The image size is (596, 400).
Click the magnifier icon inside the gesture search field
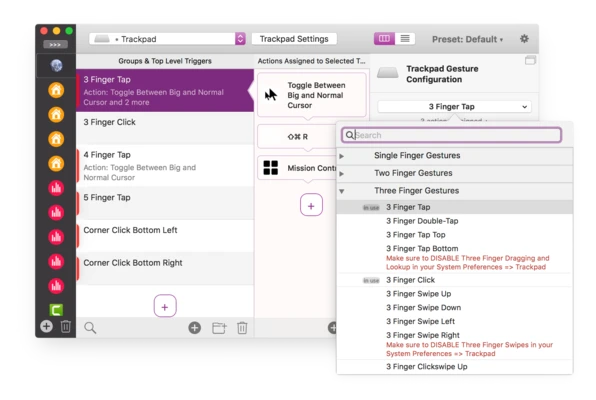click(350, 135)
